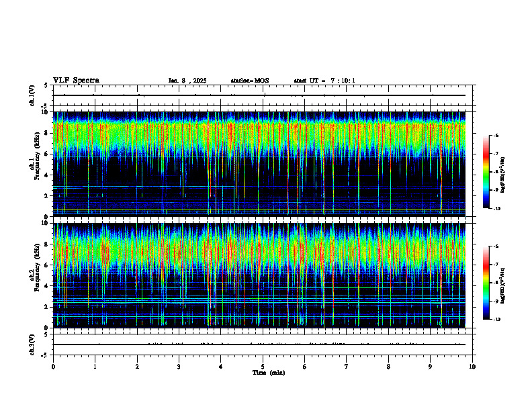
Task: Click the time axis tick label "3"
Action: pyautogui.click(x=179, y=367)
